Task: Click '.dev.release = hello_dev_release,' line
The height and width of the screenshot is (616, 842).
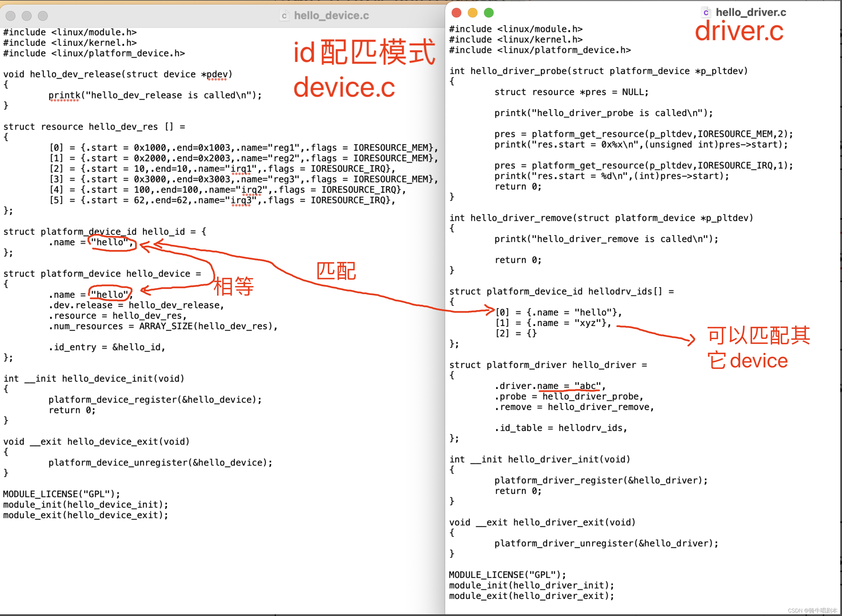Action: coord(136,305)
